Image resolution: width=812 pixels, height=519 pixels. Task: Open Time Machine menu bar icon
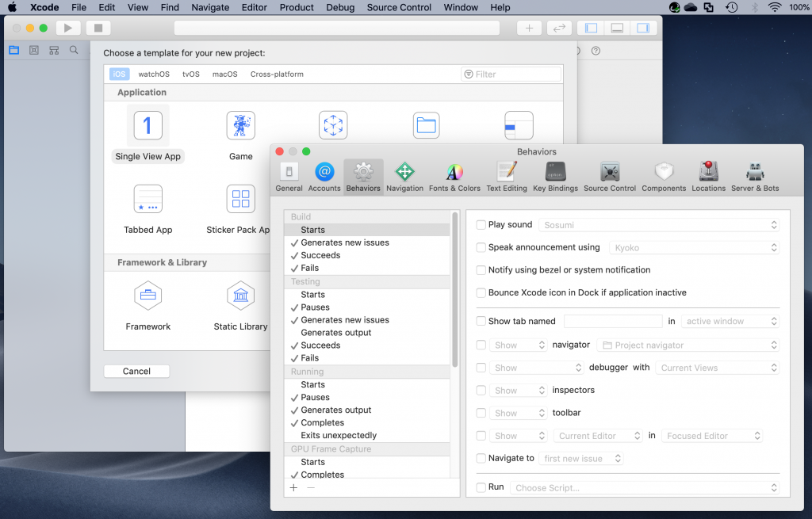click(731, 7)
